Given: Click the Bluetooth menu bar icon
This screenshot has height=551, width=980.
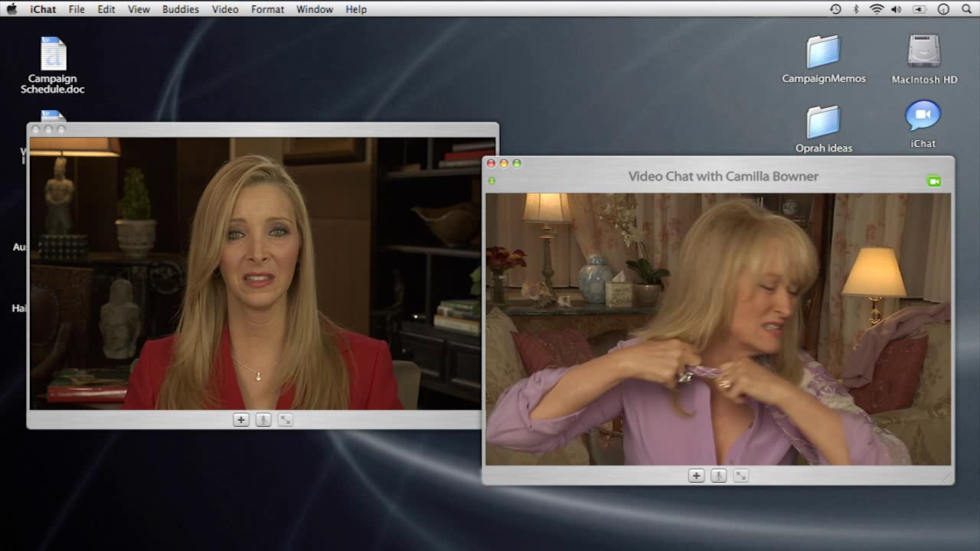Looking at the screenshot, I should pyautogui.click(x=856, y=9).
